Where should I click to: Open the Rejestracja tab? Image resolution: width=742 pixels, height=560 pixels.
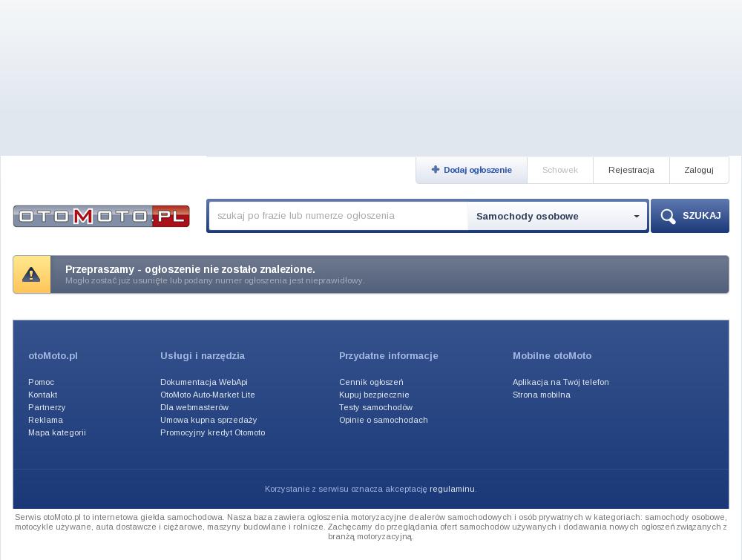[x=631, y=170]
